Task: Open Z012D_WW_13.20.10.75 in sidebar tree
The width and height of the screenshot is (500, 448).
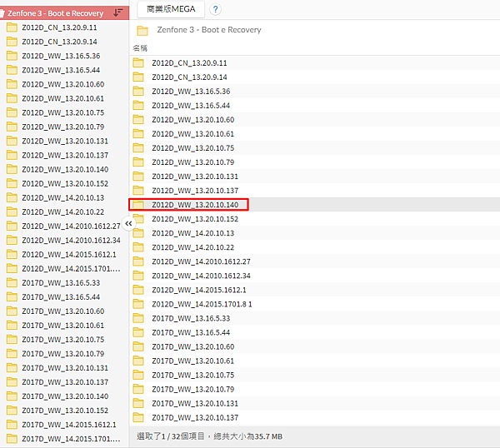Action: point(62,112)
